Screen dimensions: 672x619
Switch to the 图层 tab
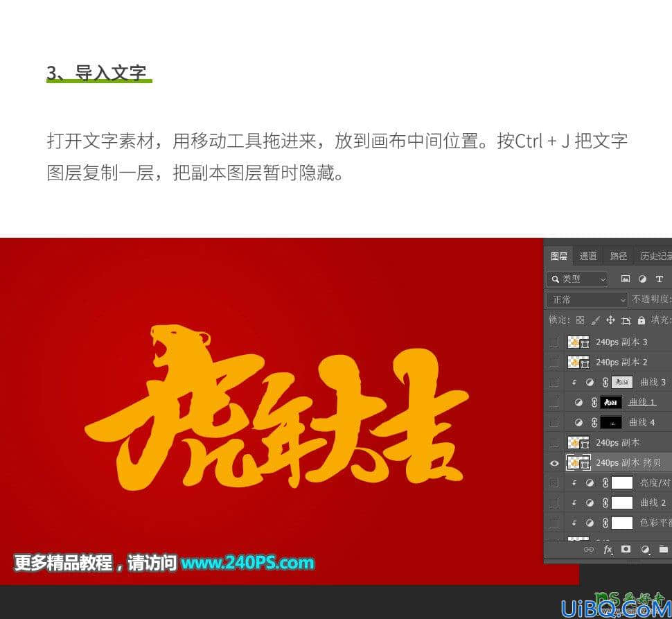tap(558, 256)
